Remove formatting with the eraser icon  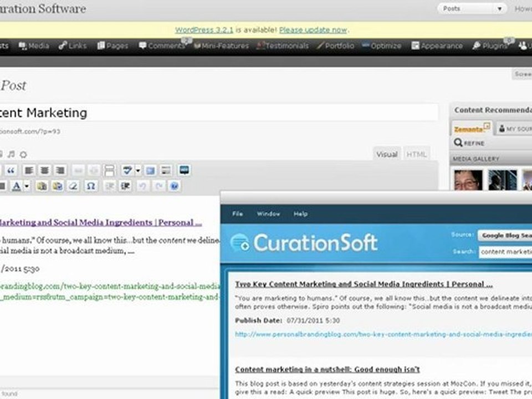point(73,186)
